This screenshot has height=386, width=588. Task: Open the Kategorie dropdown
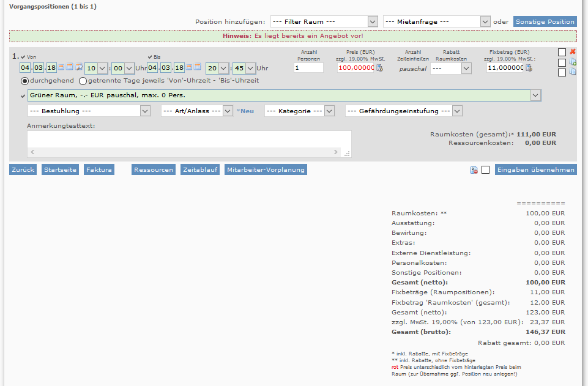click(299, 111)
